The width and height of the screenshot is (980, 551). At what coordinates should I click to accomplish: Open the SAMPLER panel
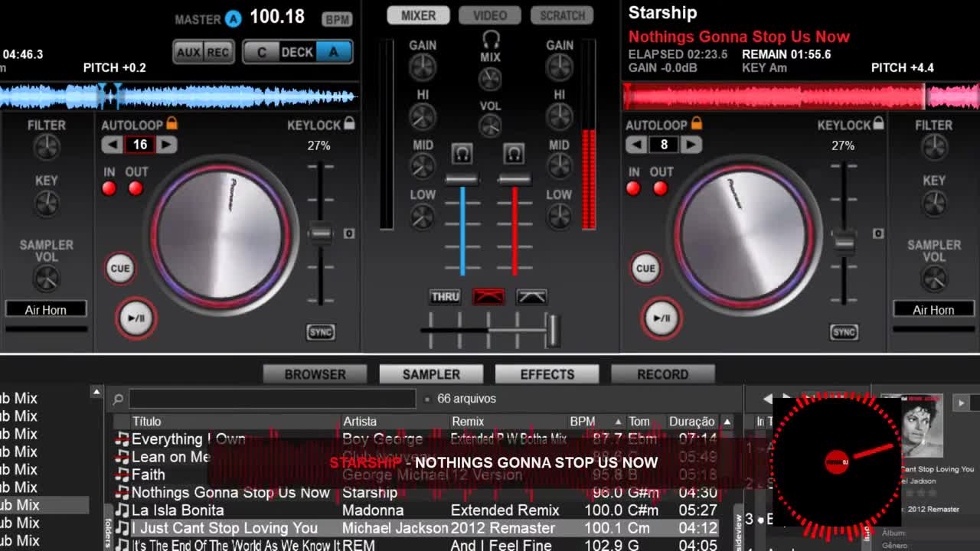pyautogui.click(x=431, y=374)
